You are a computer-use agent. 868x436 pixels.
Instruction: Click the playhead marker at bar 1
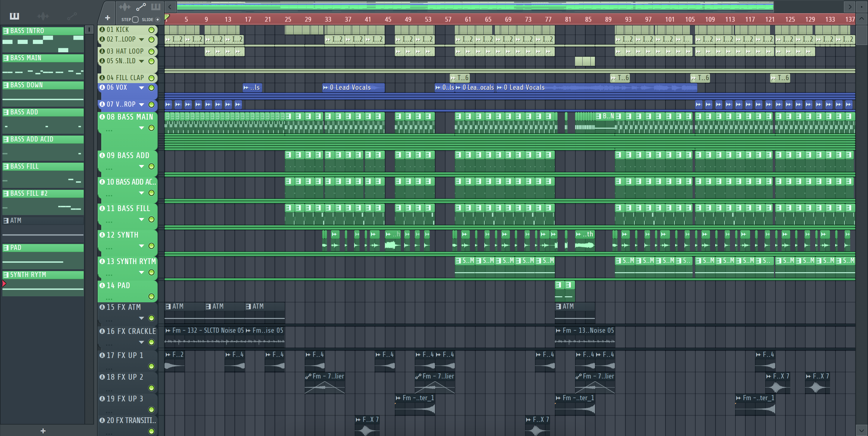pyautogui.click(x=167, y=17)
